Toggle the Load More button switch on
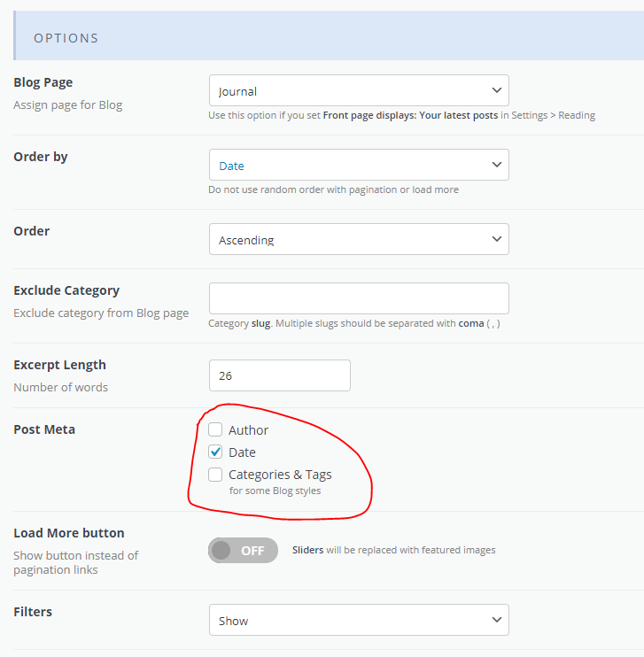 [244, 550]
